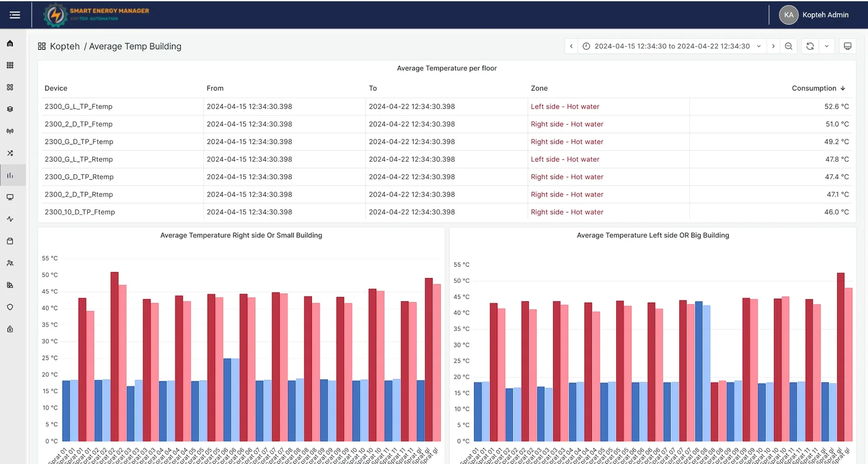868x464 pixels.
Task: Open the shuffle arrows sidebar icon
Action: 10,153
